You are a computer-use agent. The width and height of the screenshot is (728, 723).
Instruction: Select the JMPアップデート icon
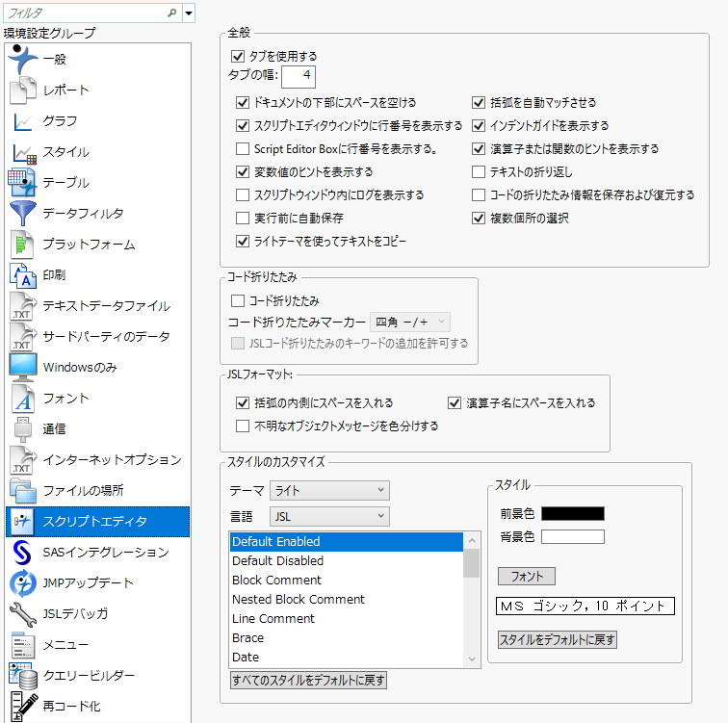23,582
